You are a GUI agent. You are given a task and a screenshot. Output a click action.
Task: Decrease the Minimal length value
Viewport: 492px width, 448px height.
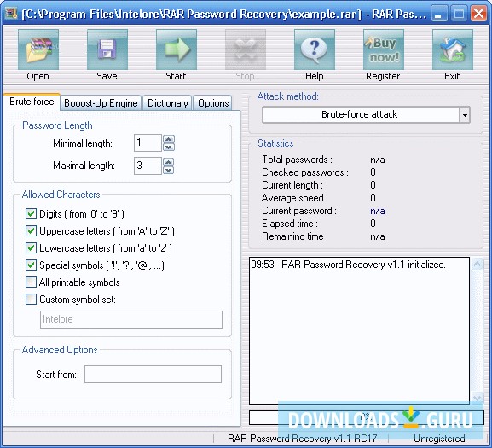(169, 148)
